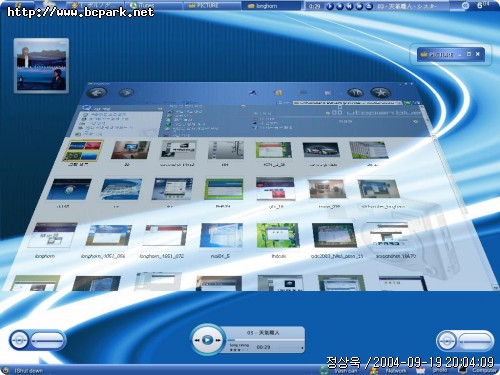This screenshot has width=500, height=375.
Task: Click the small PICTURE window title bar
Action: [451, 54]
